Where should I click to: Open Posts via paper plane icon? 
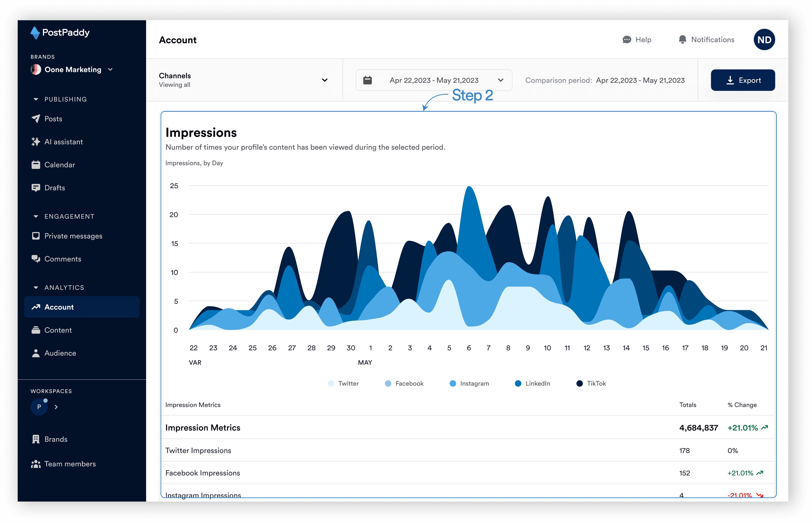pyautogui.click(x=36, y=119)
